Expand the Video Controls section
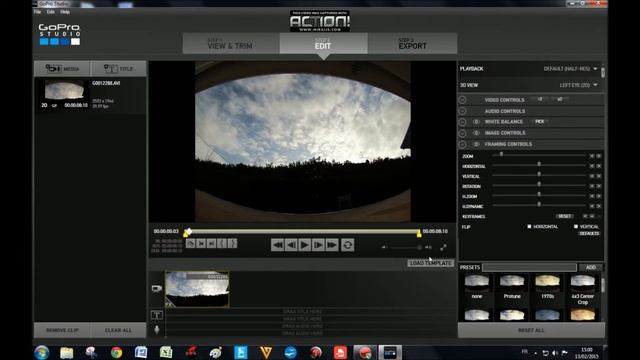The image size is (640, 360). tap(462, 100)
